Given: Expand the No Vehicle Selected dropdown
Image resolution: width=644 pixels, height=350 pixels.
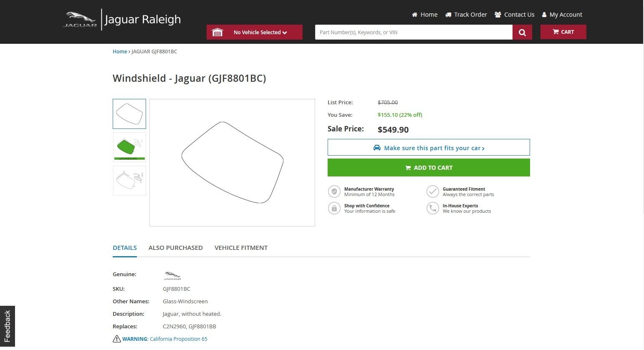Looking at the screenshot, I should pyautogui.click(x=260, y=32).
